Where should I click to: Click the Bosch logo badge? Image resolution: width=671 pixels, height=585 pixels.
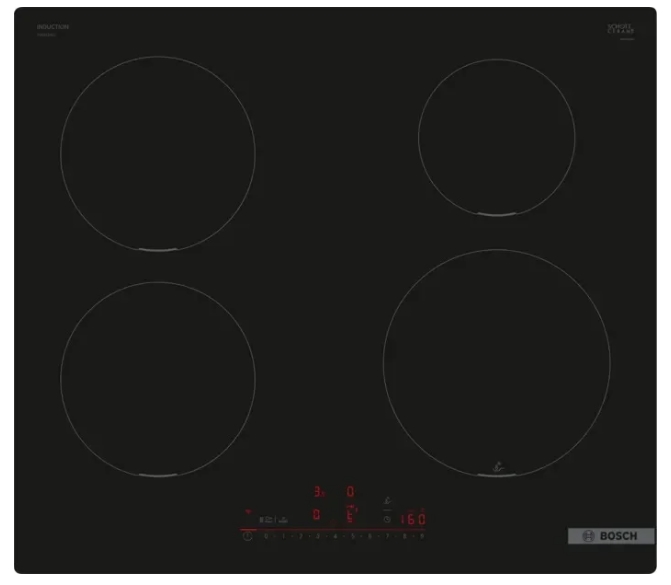tap(610, 536)
